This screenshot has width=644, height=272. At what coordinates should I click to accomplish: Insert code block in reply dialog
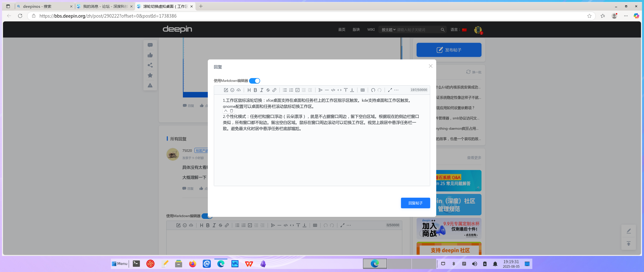tap(333, 90)
